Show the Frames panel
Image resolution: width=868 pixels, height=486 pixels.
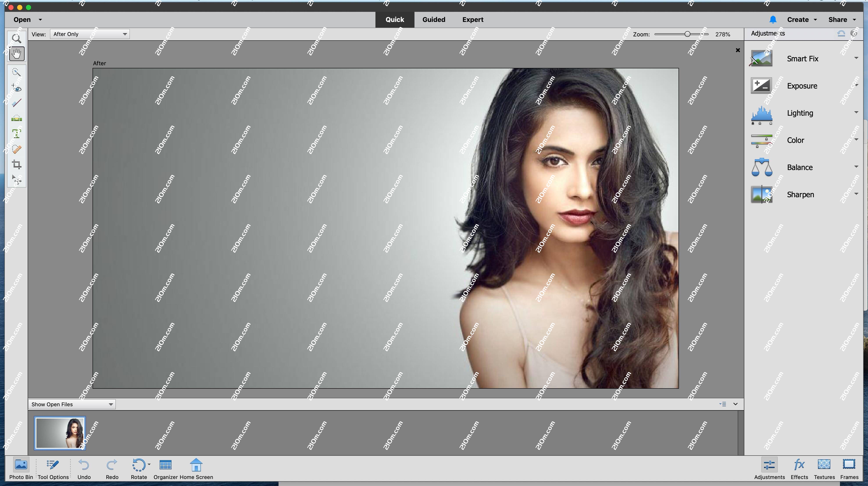[x=849, y=468]
